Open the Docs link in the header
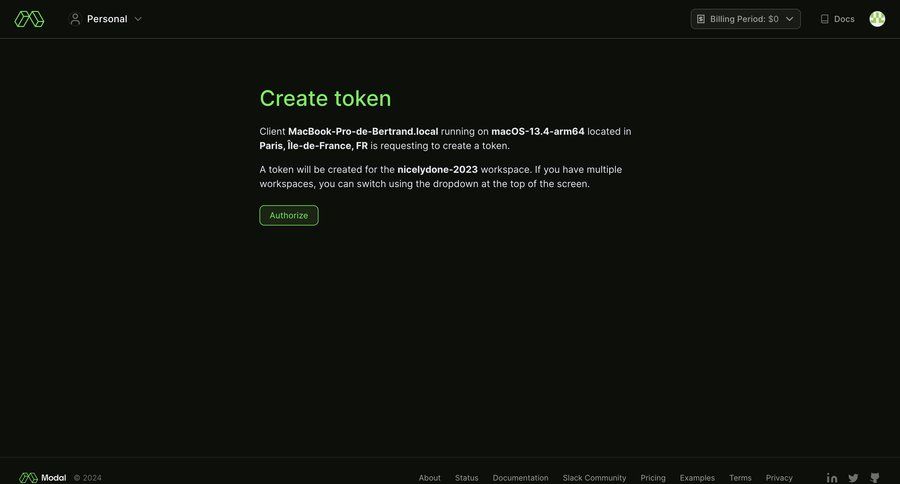The width and height of the screenshot is (900, 484). tap(837, 19)
